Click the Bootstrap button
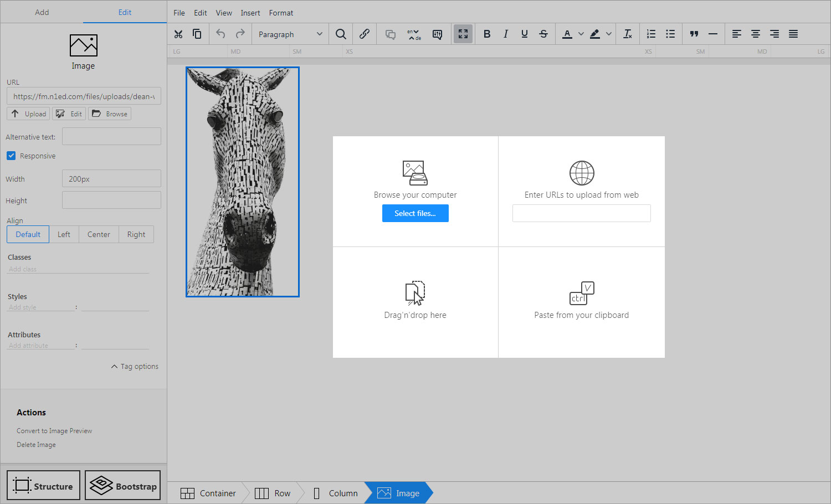 122,485
